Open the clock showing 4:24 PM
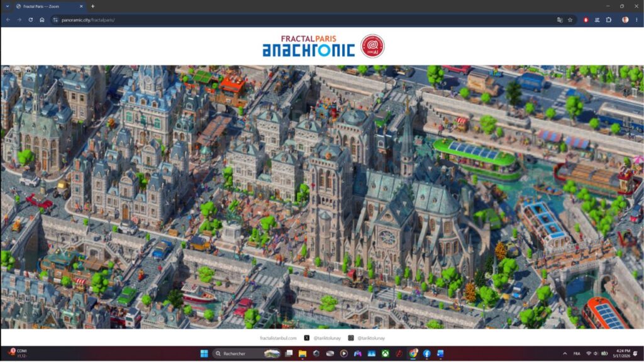The image size is (644, 362). (621, 353)
